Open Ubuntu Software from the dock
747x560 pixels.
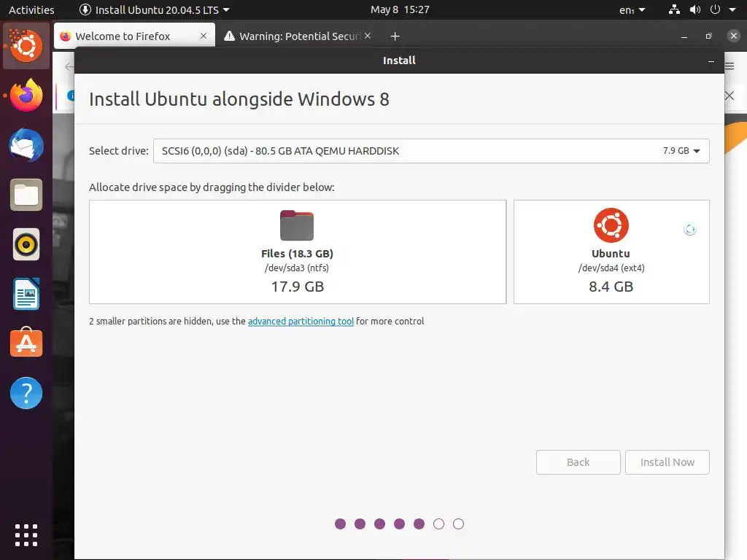click(x=26, y=343)
